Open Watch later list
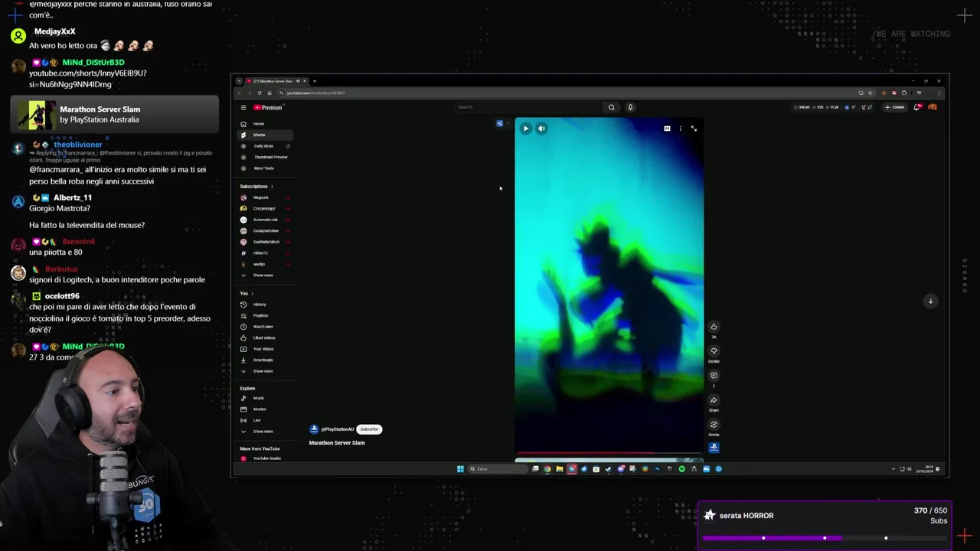This screenshot has width=980, height=551. (264, 327)
